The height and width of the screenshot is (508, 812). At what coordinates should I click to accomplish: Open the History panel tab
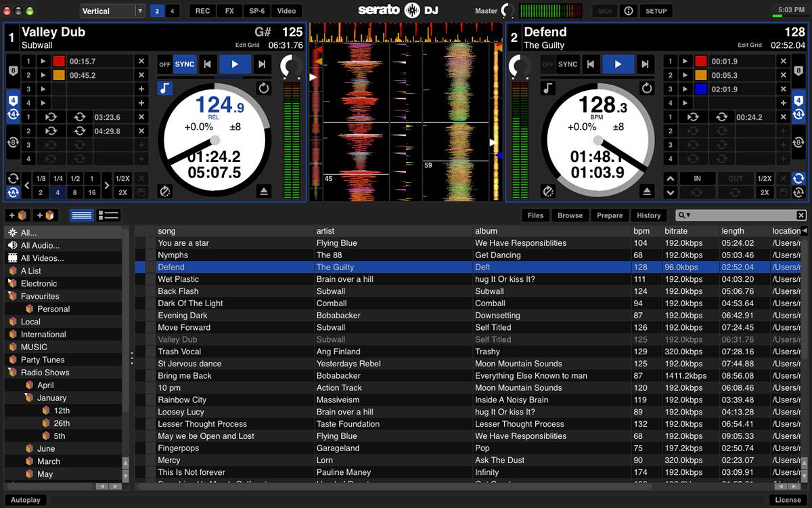[649, 215]
